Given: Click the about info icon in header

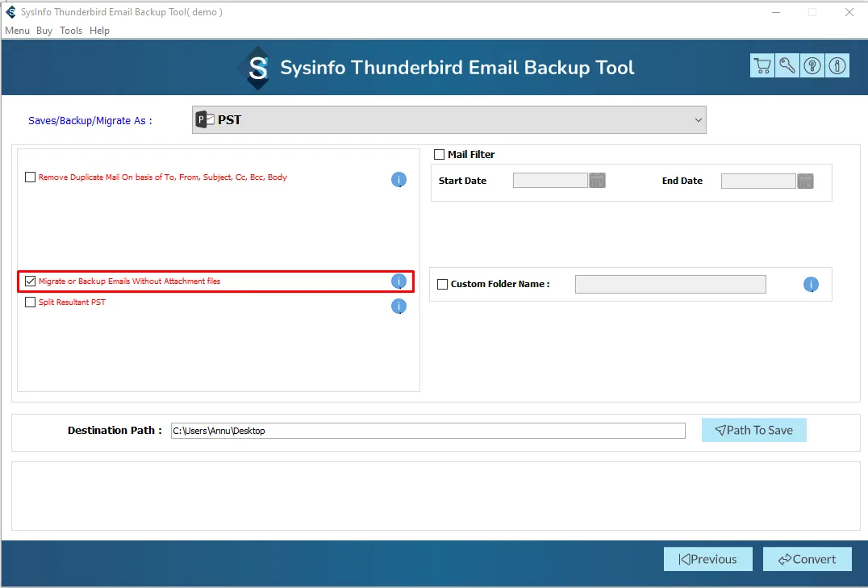Looking at the screenshot, I should point(837,66).
